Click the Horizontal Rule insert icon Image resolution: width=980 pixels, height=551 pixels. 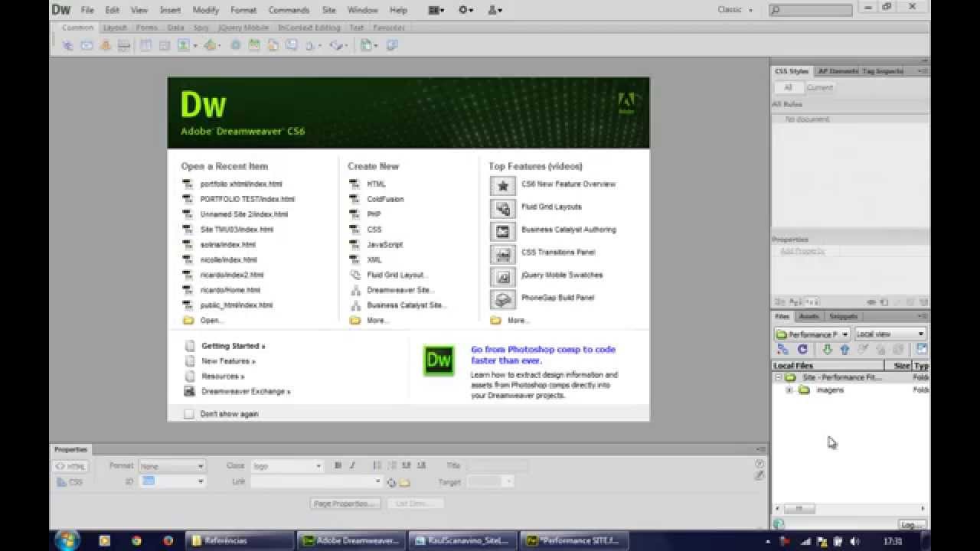[124, 46]
